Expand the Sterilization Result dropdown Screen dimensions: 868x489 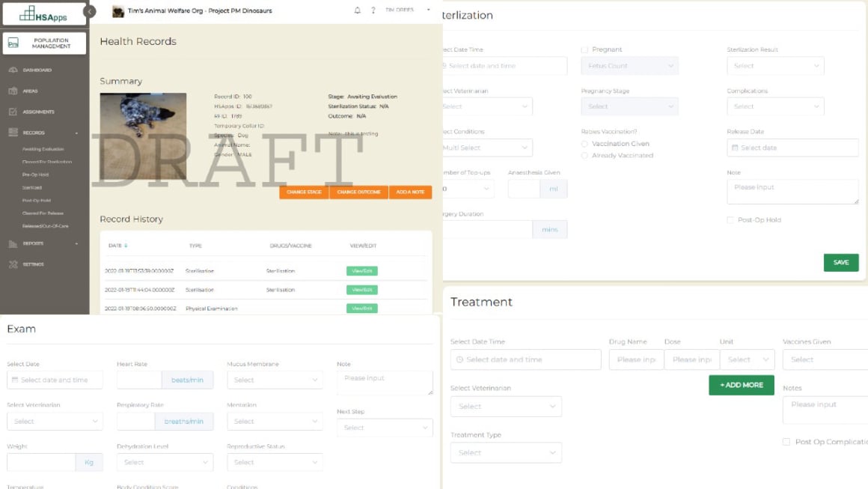click(x=775, y=65)
